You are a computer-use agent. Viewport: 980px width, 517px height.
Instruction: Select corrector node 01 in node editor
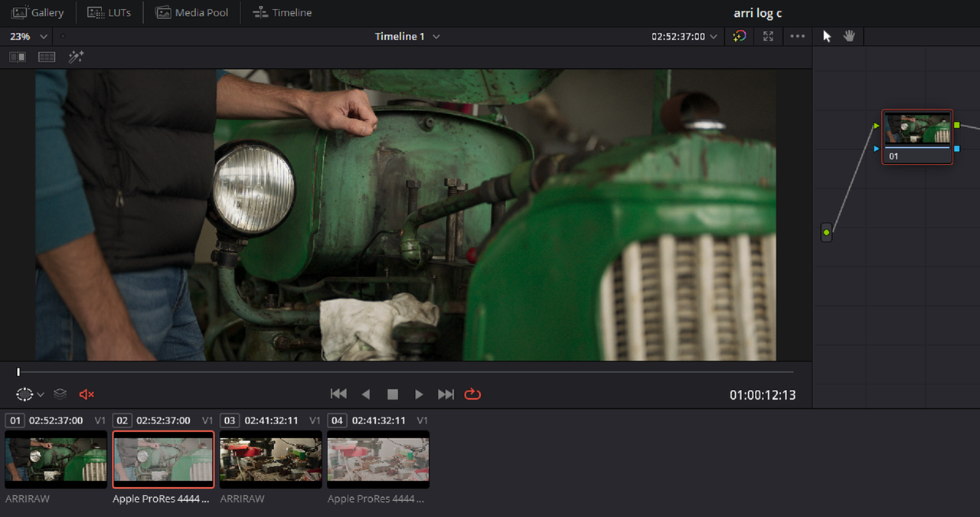coord(917,137)
